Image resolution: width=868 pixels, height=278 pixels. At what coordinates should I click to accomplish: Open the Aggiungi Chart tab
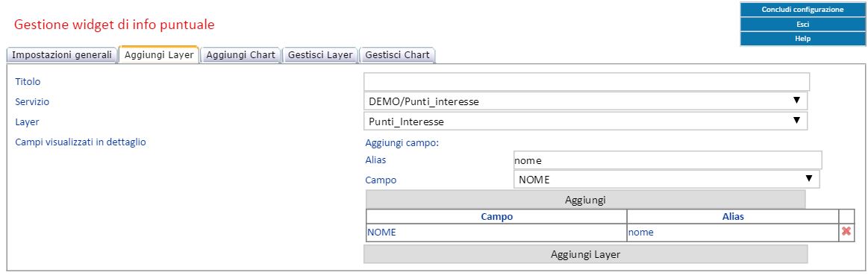240,55
